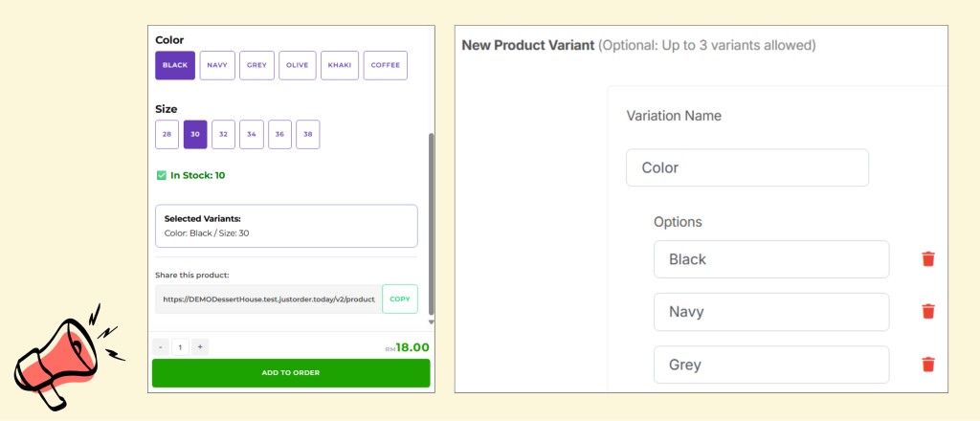Select the Black color variant
The width and height of the screenshot is (980, 421).
[175, 65]
